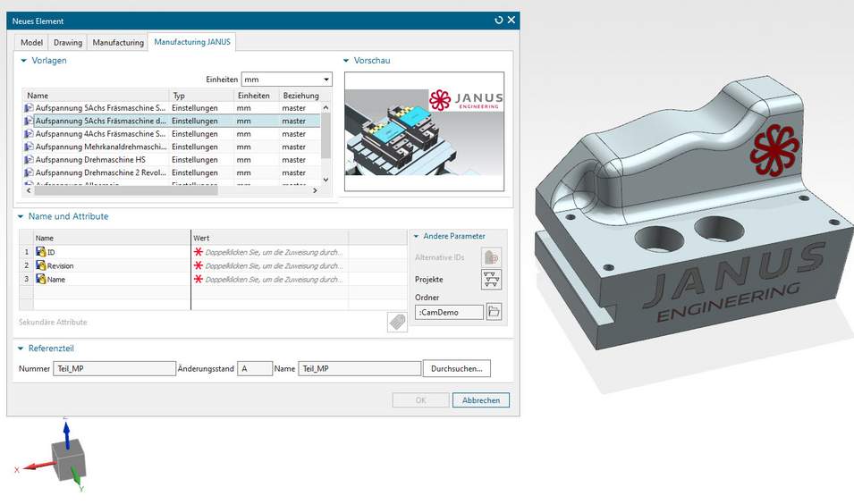854x504 pixels.
Task: Select template Aufspannung 5Achs Fräsmaschine S...
Action: [x=172, y=108]
